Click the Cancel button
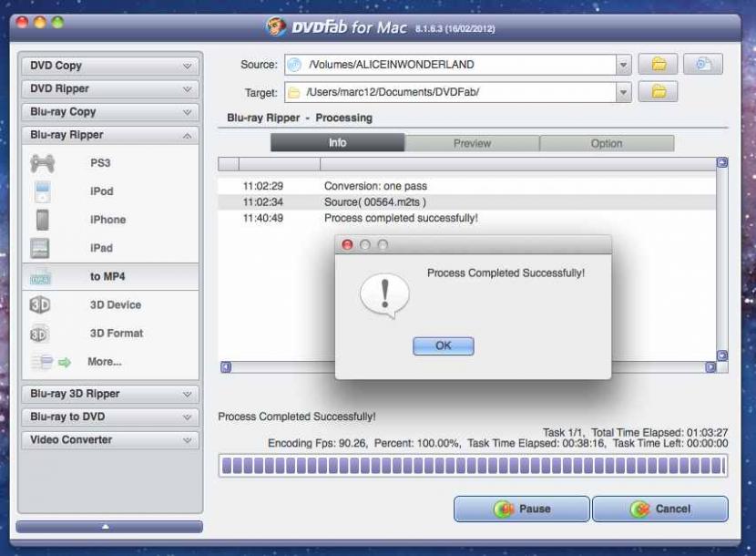This screenshot has height=556, width=756. click(x=660, y=510)
